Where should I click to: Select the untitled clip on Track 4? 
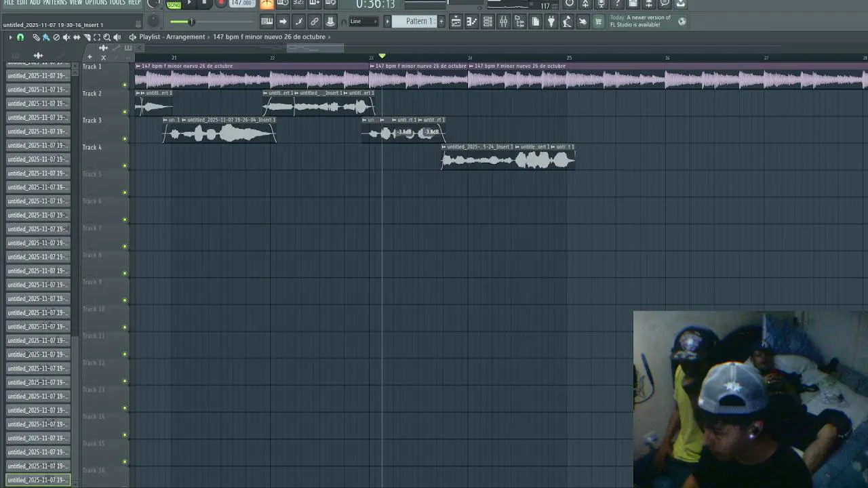(x=478, y=157)
